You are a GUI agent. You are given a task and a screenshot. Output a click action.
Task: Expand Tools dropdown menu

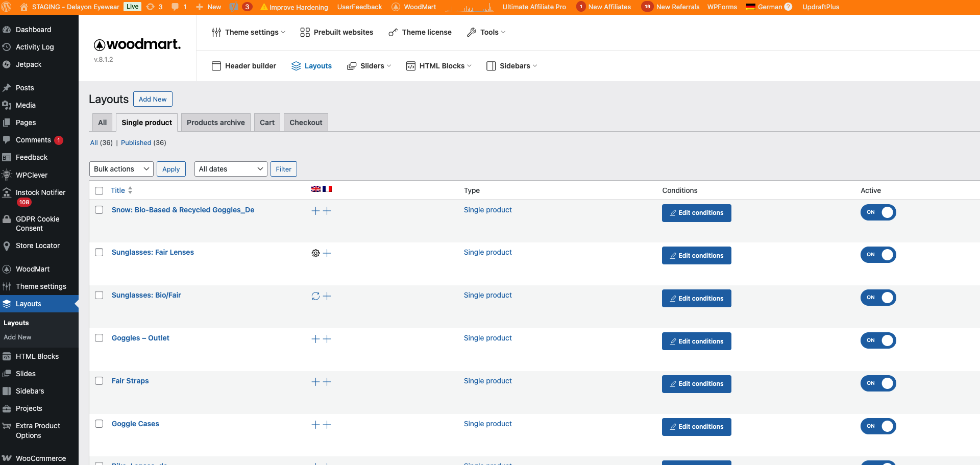486,32
